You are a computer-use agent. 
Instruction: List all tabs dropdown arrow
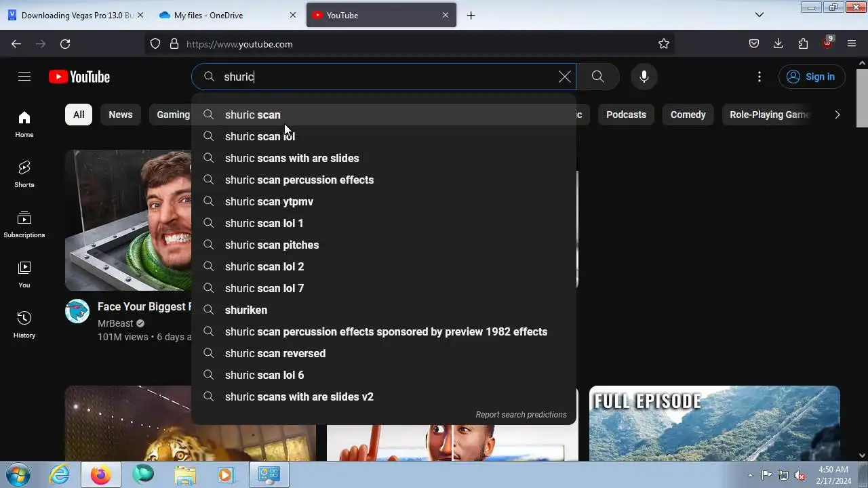[x=759, y=15]
